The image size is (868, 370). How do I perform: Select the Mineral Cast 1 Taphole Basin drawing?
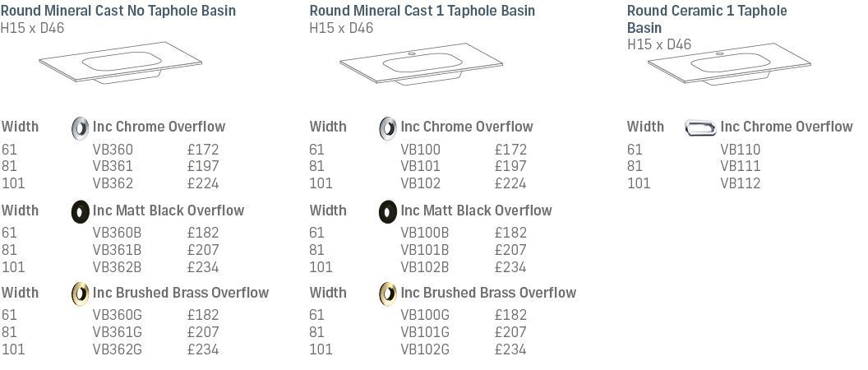pyautogui.click(x=422, y=63)
